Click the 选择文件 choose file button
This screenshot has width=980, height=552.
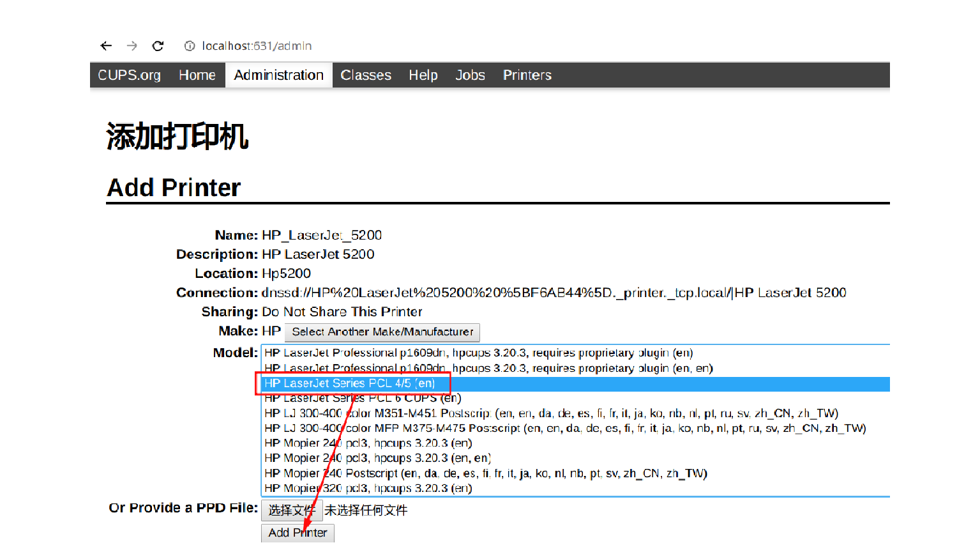point(291,510)
